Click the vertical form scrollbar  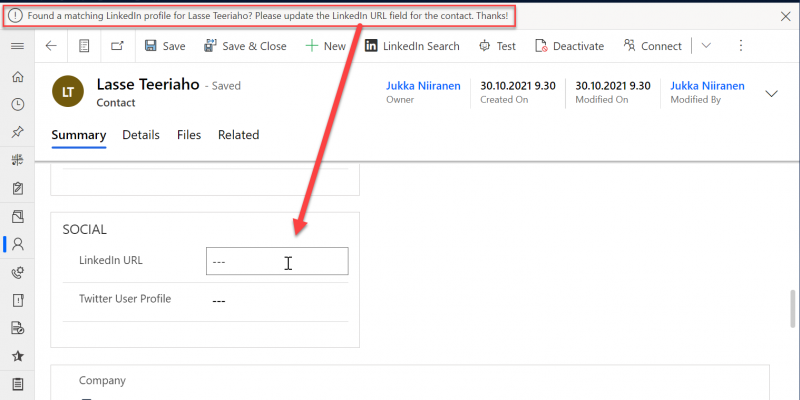pyautogui.click(x=792, y=309)
